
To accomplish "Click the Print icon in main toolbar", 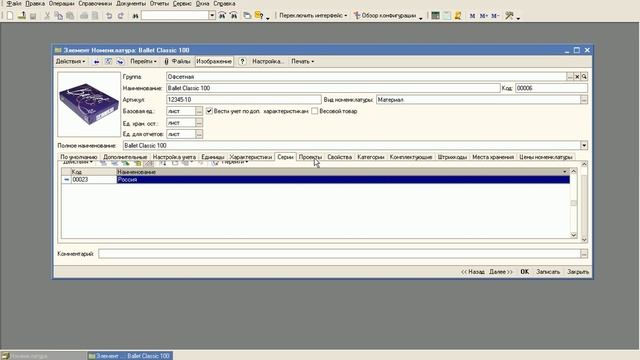I will 84,16.
